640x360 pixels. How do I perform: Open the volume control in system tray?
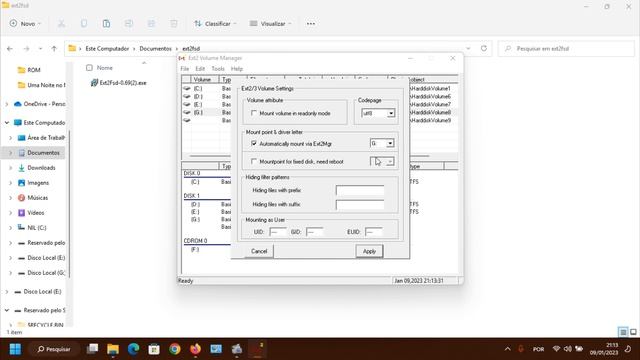(568, 349)
